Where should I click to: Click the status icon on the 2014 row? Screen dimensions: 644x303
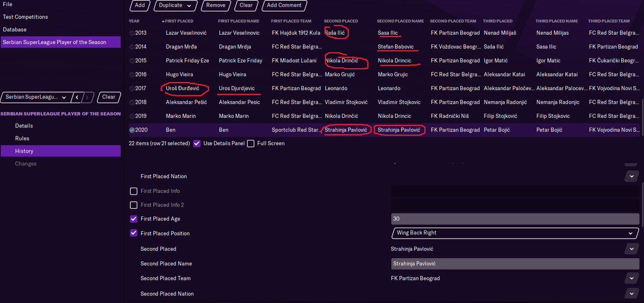[x=132, y=47]
